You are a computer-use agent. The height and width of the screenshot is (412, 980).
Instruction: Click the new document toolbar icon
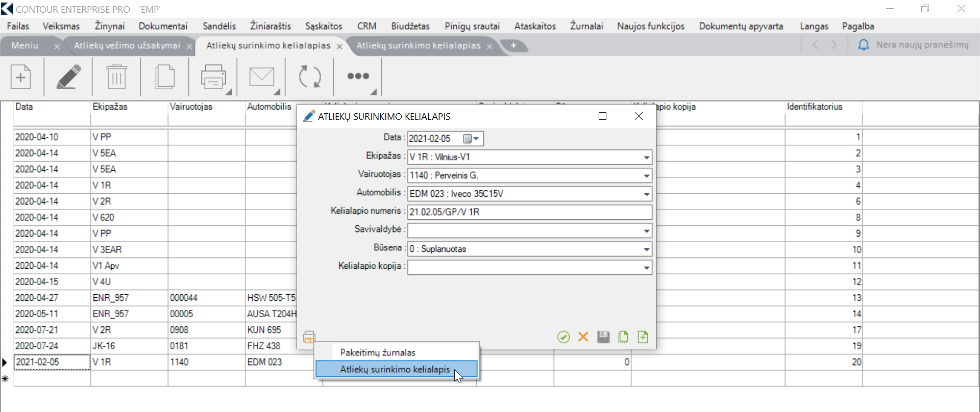pos(21,77)
